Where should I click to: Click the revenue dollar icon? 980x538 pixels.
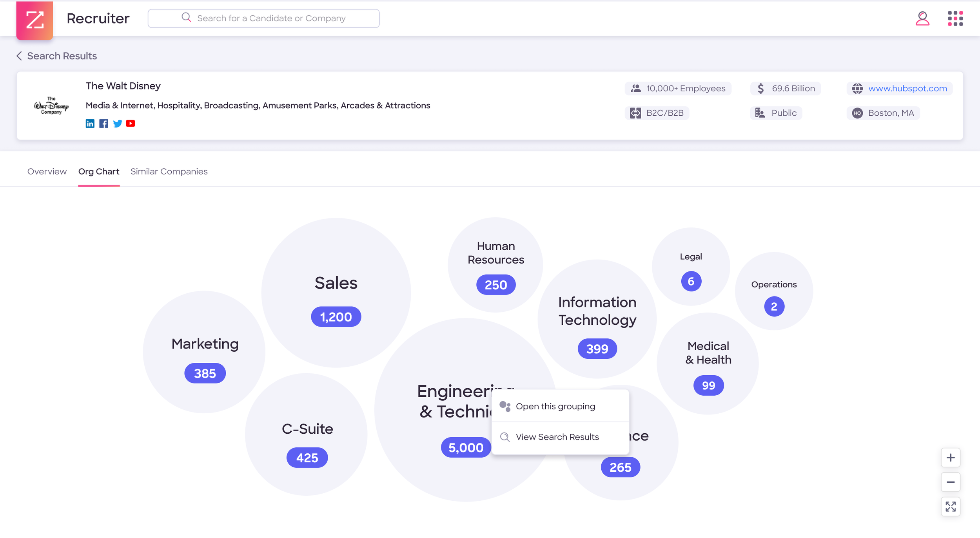[x=760, y=89]
